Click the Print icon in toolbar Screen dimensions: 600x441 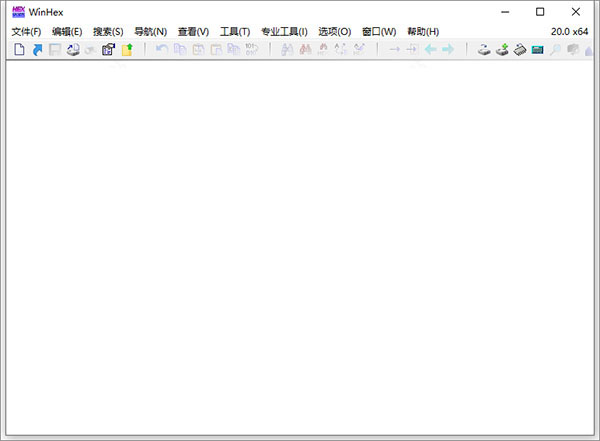click(x=73, y=49)
